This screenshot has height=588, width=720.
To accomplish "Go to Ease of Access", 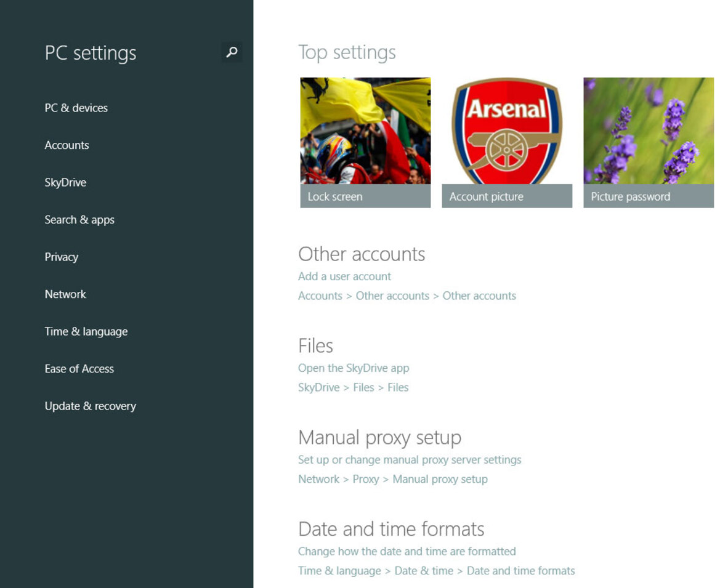I will pos(79,369).
